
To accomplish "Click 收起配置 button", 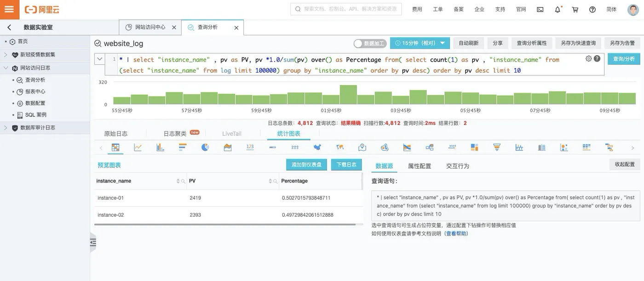I will pyautogui.click(x=625, y=164).
